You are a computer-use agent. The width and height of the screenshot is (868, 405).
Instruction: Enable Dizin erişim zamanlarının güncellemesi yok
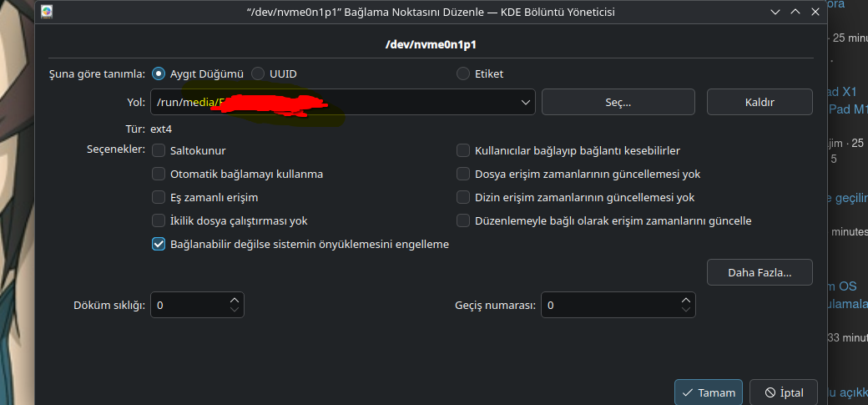coord(462,197)
